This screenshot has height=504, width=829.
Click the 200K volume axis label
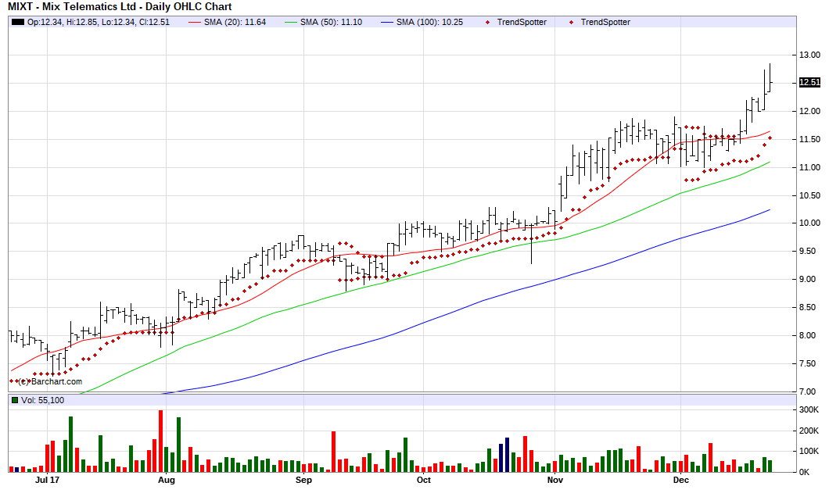809,431
